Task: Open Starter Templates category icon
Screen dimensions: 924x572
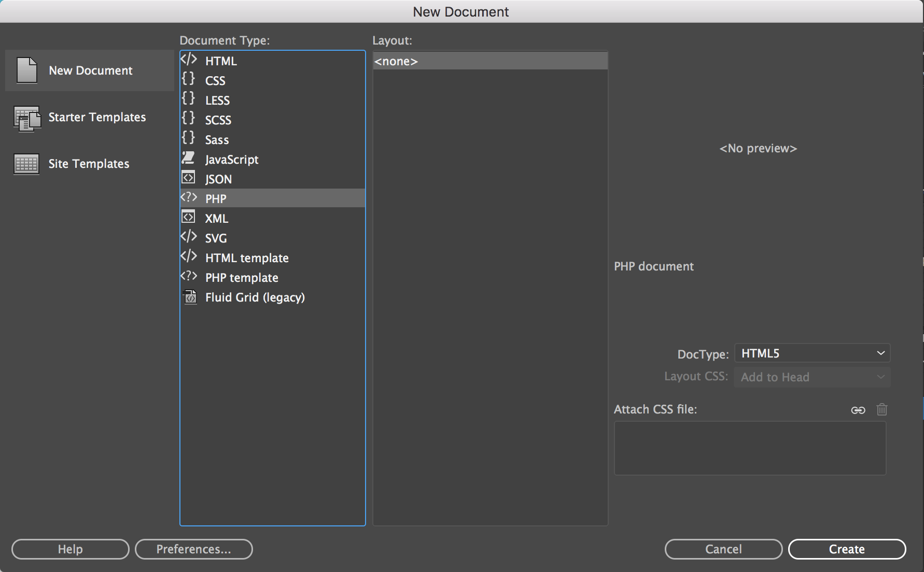Action: click(x=27, y=118)
